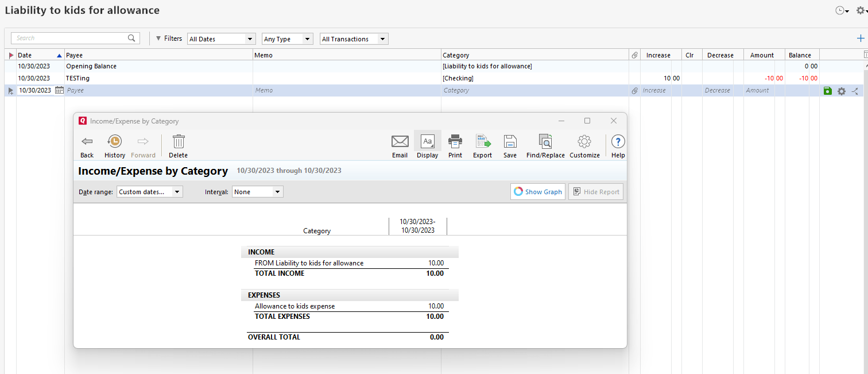
Task: Open the Date range Custom dates dropdown
Action: tap(149, 191)
